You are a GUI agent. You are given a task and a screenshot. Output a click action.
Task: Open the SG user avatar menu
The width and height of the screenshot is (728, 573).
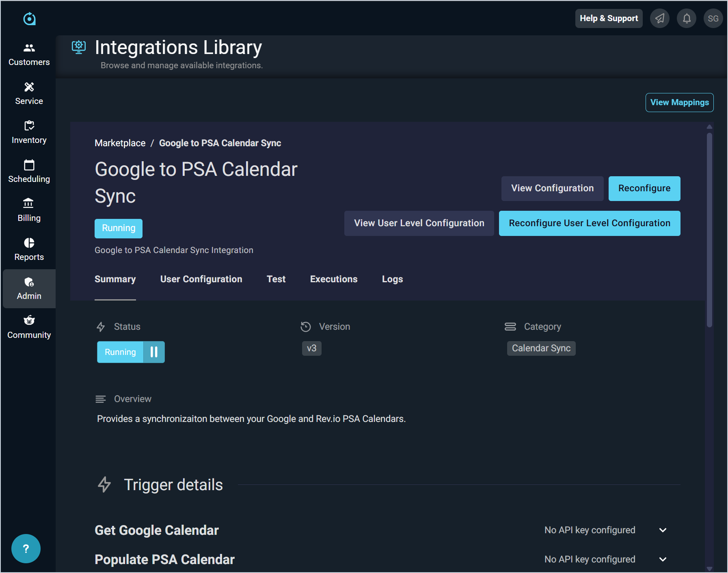(x=713, y=19)
